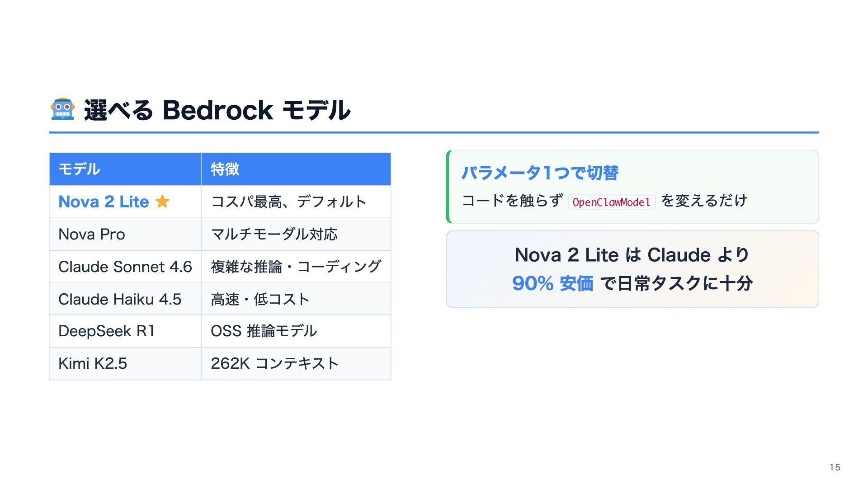Click the コスパ最高、デフォルト feature cell
Viewport: 868px width, 488px height.
tap(296, 202)
